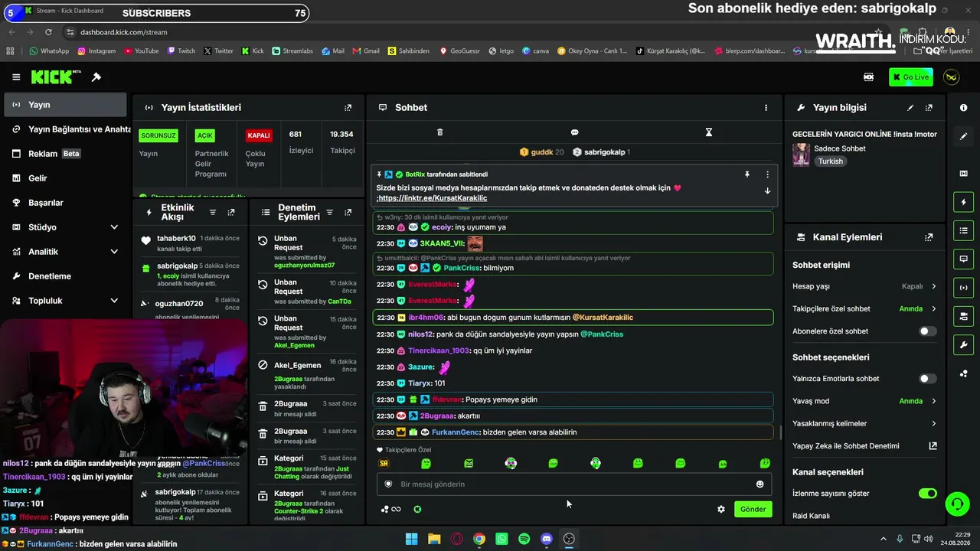This screenshot has height=551, width=980.
Task: Toggle Yalnızca Emotlarla sohbet switch
Action: tap(927, 379)
